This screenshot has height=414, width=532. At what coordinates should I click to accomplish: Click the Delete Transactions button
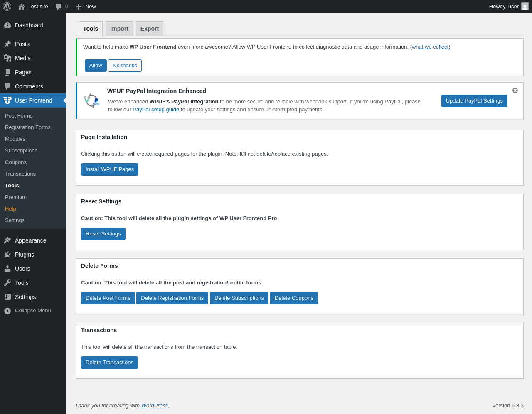pos(109,363)
